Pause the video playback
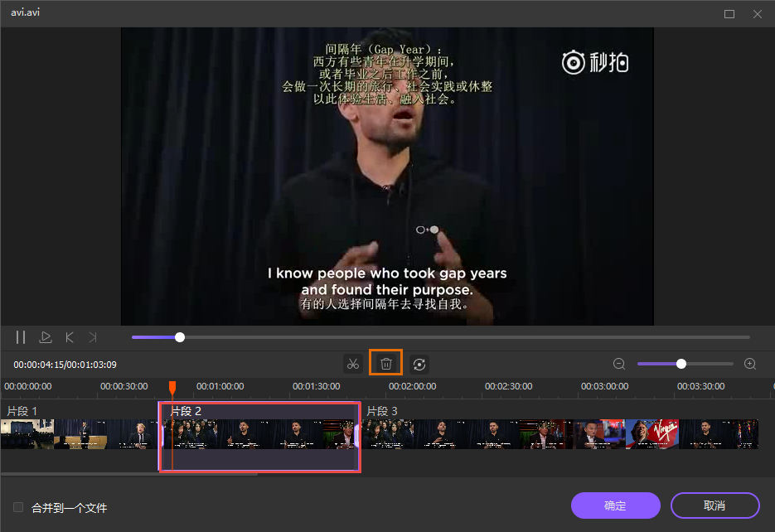 21,337
